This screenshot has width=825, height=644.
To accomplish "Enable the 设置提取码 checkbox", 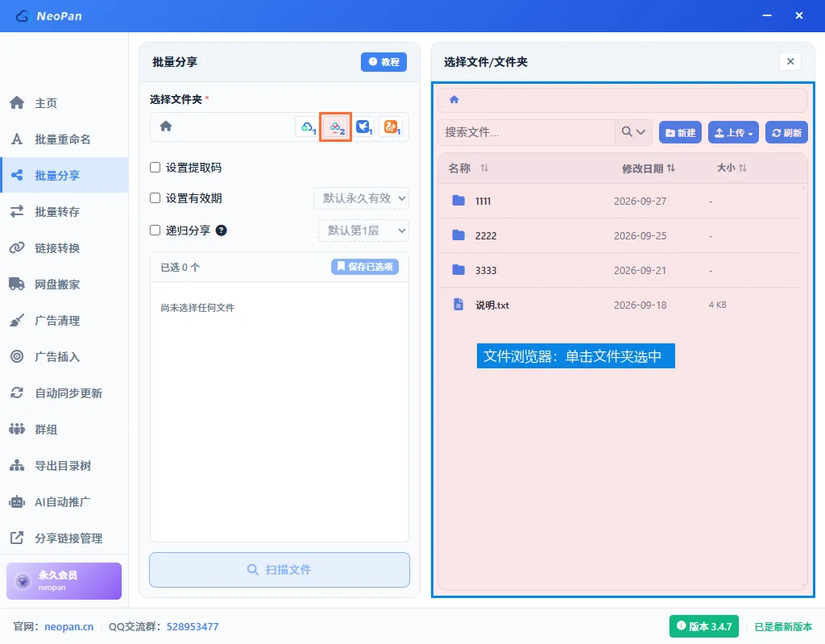I will point(155,168).
